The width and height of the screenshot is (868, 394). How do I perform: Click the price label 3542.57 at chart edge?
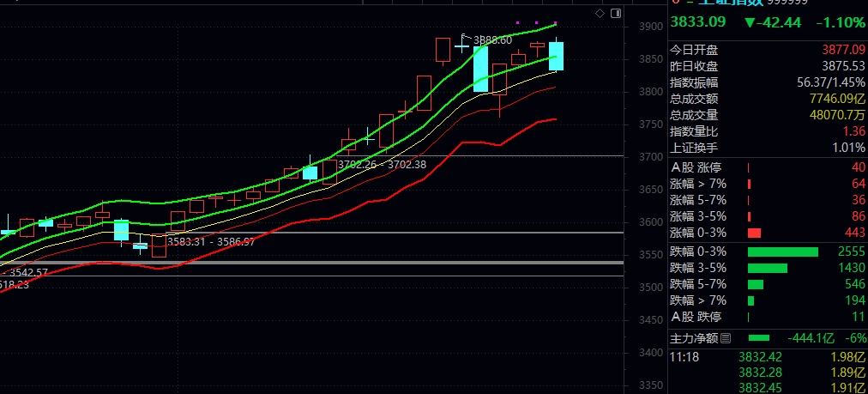pyautogui.click(x=27, y=272)
